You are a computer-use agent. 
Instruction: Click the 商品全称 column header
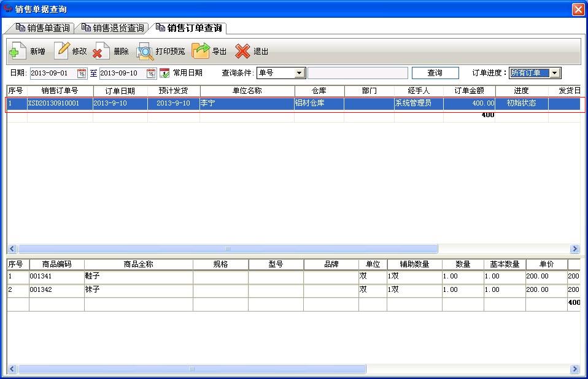(138, 264)
